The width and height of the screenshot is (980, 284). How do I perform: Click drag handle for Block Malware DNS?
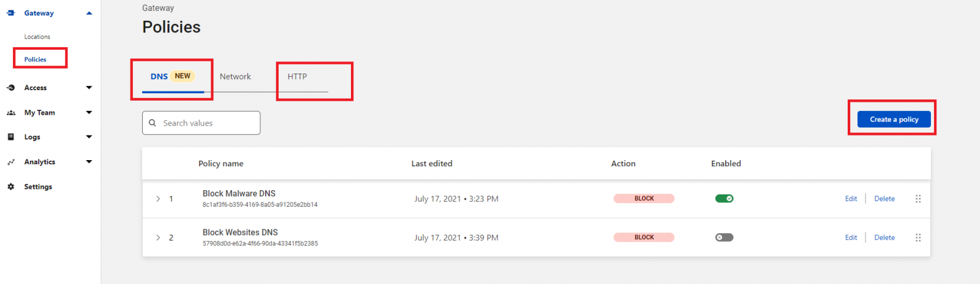click(x=918, y=199)
